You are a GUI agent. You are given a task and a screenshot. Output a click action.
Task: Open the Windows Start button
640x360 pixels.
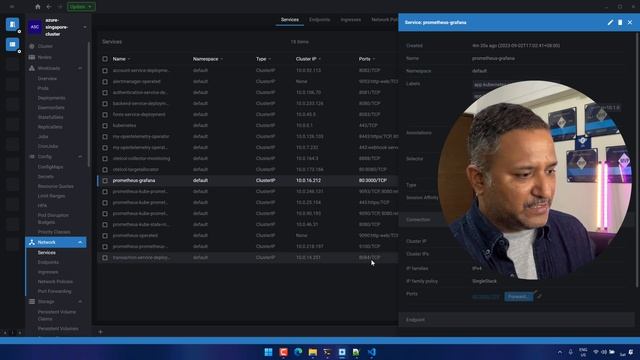(x=268, y=352)
